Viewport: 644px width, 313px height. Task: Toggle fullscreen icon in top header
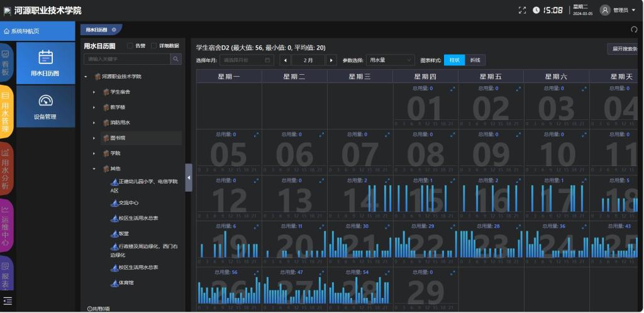pyautogui.click(x=521, y=10)
